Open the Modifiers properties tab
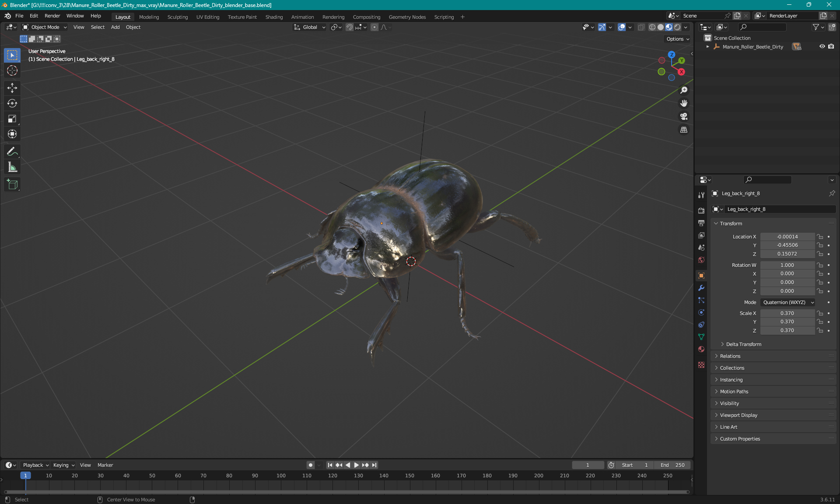The width and height of the screenshot is (840, 504). [701, 288]
